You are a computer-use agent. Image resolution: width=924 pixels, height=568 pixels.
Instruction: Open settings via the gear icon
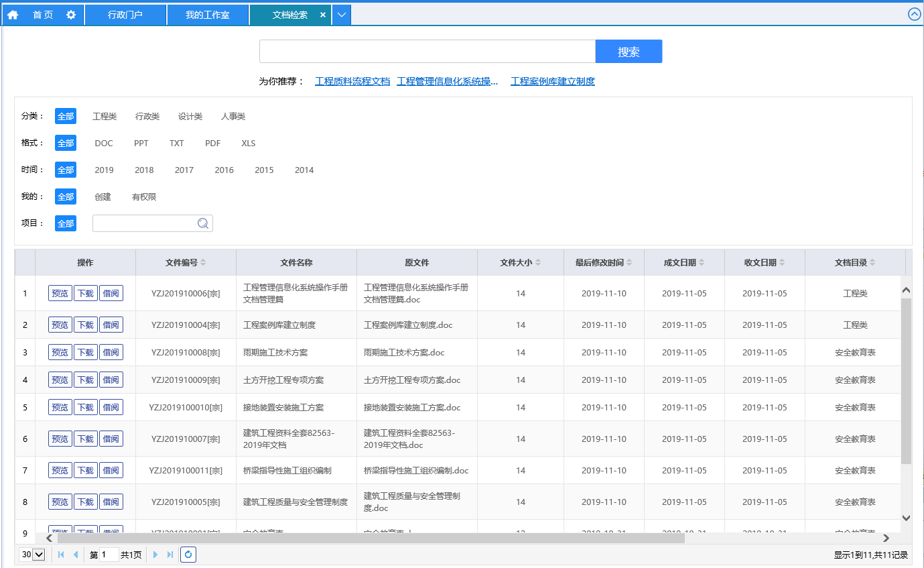click(71, 15)
